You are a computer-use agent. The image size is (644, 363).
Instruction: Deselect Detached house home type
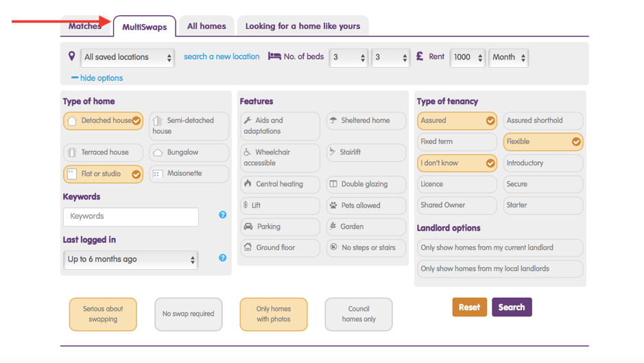pos(103,121)
